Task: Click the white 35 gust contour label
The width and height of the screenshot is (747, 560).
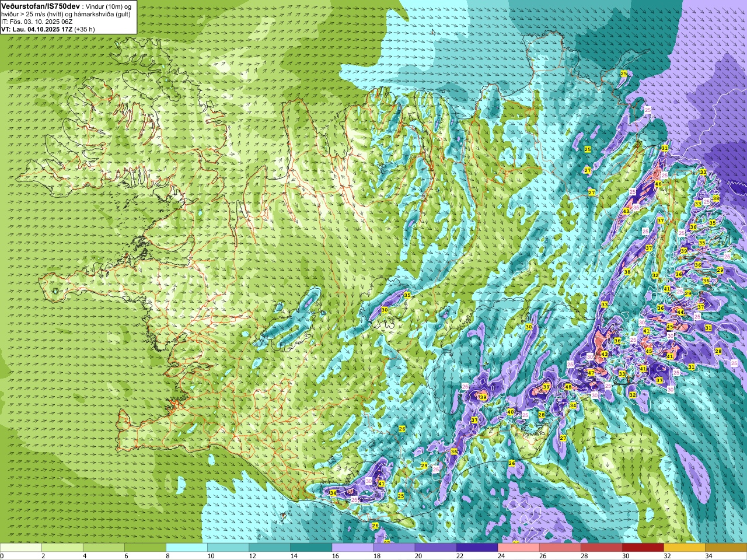Action: [x=636, y=207]
